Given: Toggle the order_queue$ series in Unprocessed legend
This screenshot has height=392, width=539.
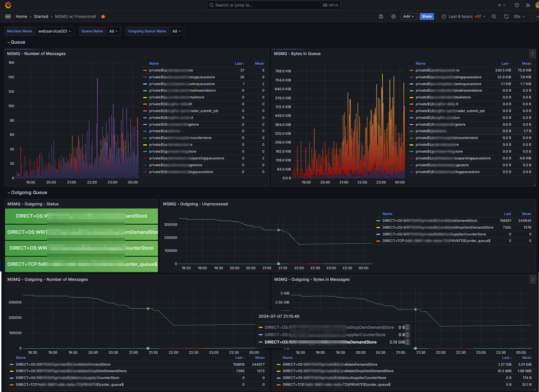Looking at the screenshot, I should pos(436,241).
